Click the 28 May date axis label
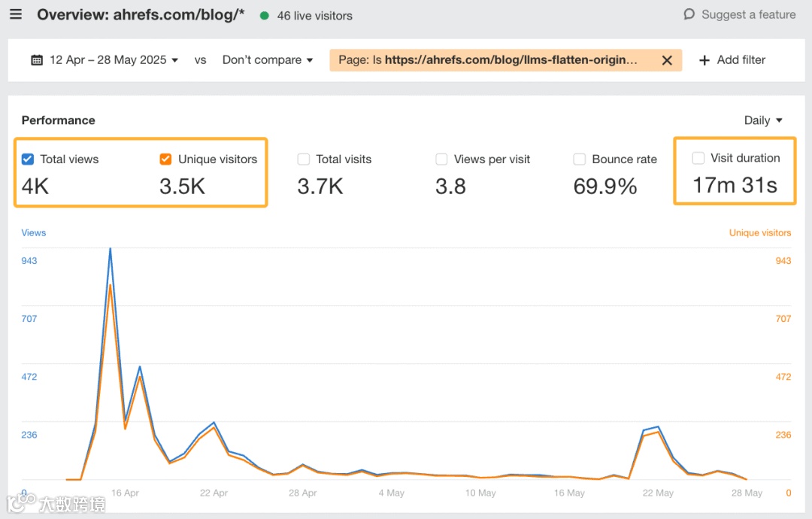 point(747,493)
